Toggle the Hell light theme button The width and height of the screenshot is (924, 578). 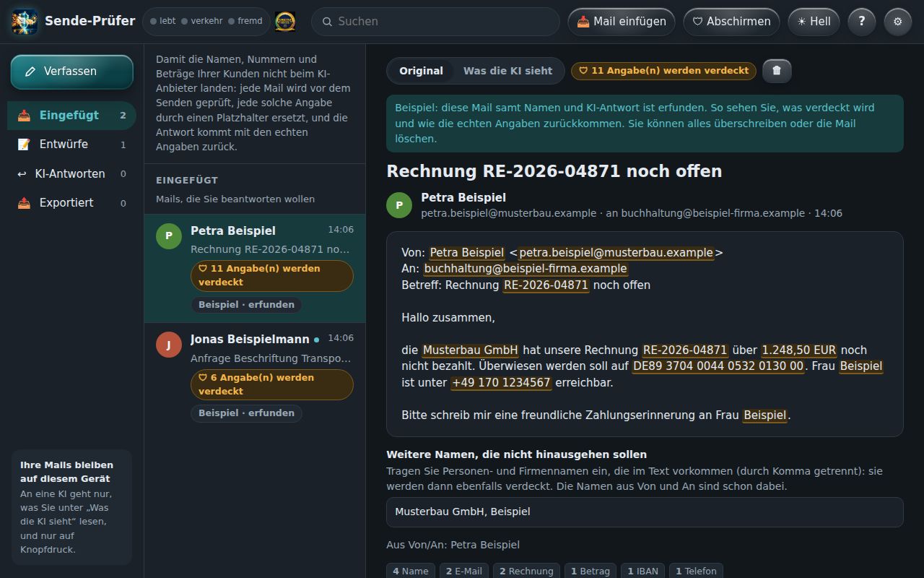click(814, 22)
